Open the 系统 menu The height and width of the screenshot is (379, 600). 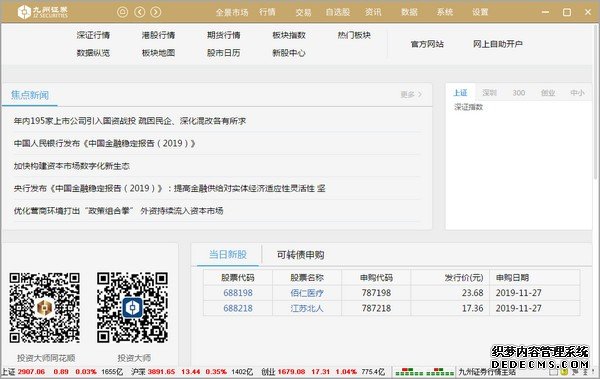click(445, 12)
